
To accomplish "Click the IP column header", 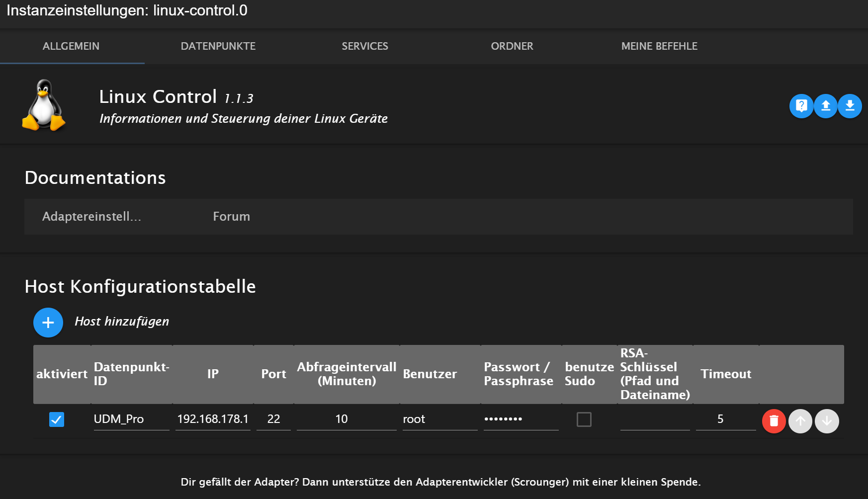I will [213, 374].
